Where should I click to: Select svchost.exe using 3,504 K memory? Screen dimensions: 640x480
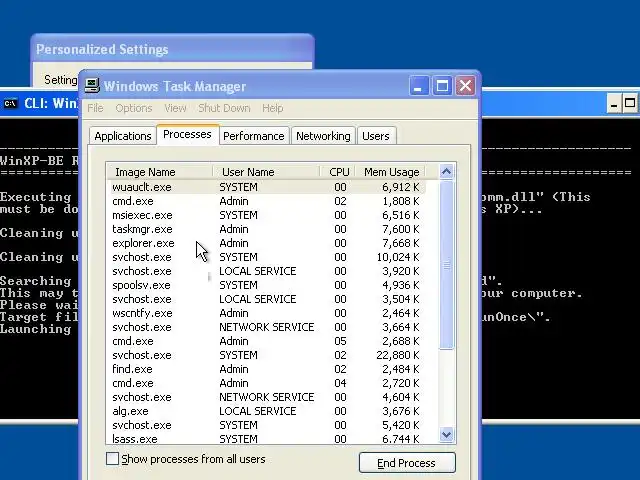[x=268, y=299]
